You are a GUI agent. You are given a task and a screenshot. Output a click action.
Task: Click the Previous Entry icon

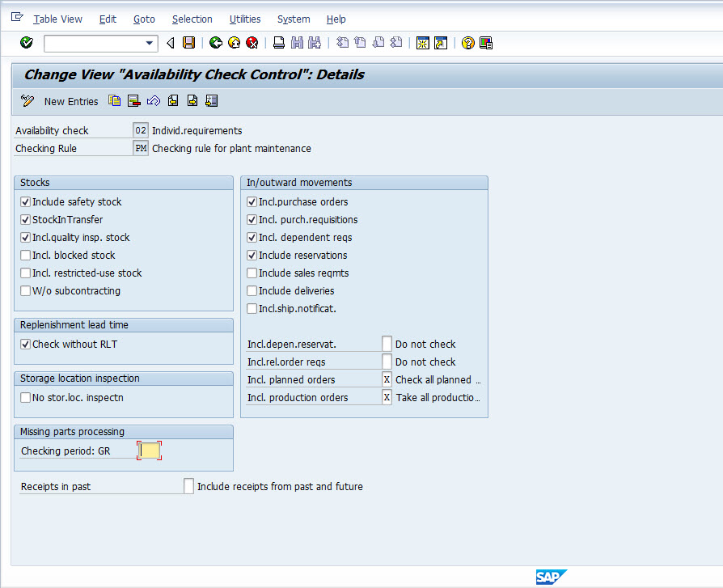tap(171, 100)
